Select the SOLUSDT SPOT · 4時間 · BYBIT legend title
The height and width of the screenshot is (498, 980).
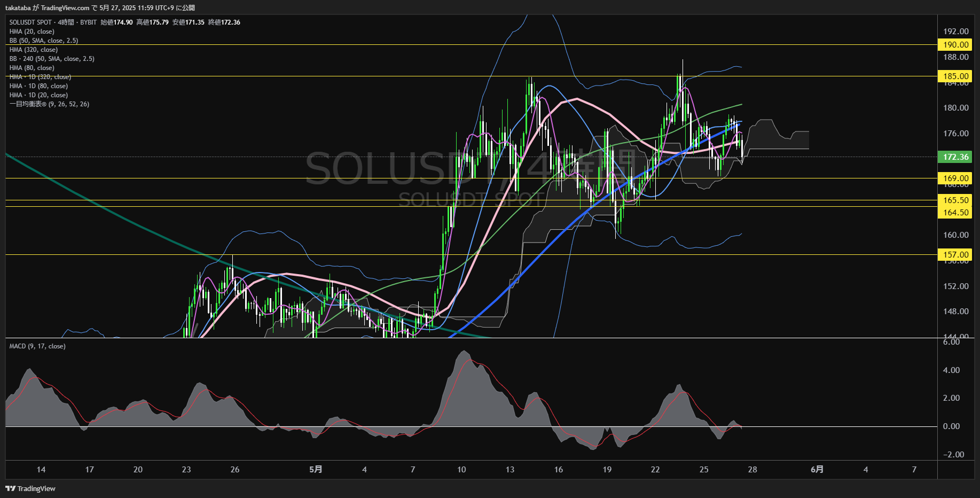point(53,22)
